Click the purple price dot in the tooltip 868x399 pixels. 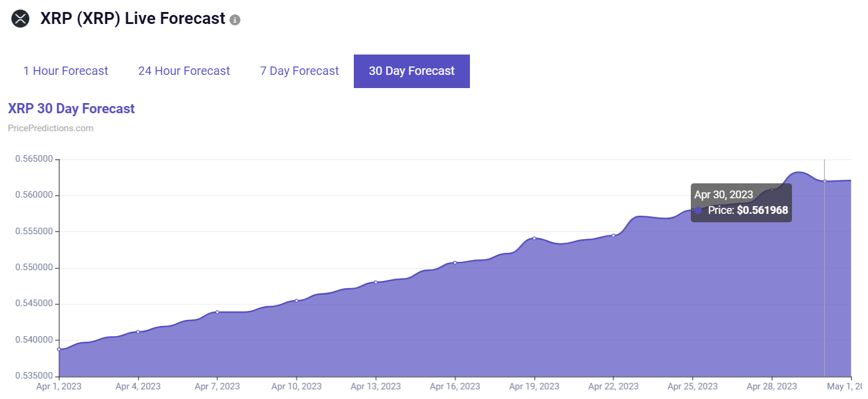[x=698, y=210]
